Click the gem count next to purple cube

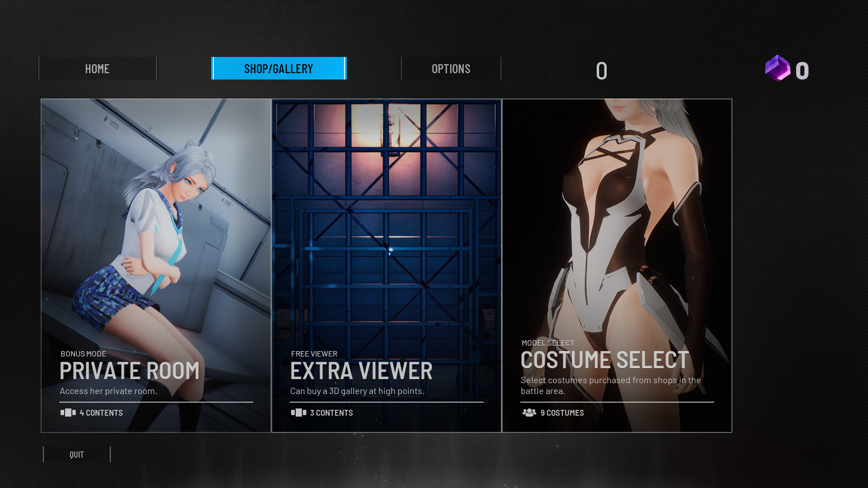click(802, 71)
